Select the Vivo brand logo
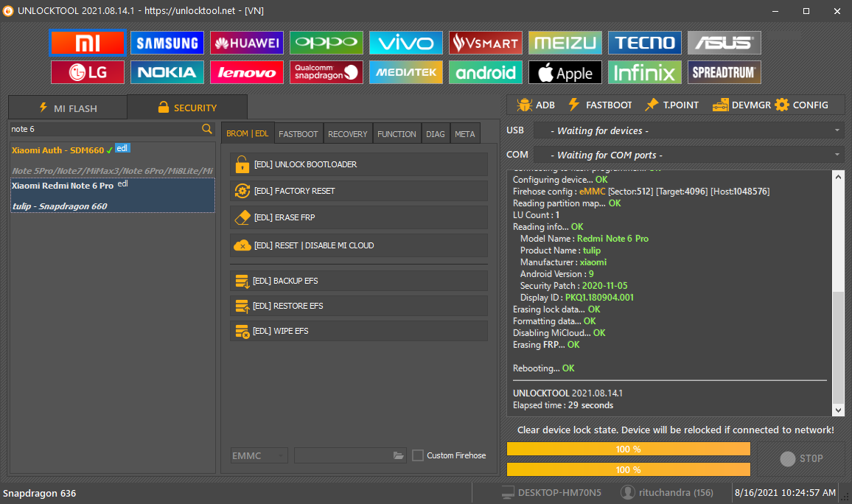 click(x=406, y=43)
